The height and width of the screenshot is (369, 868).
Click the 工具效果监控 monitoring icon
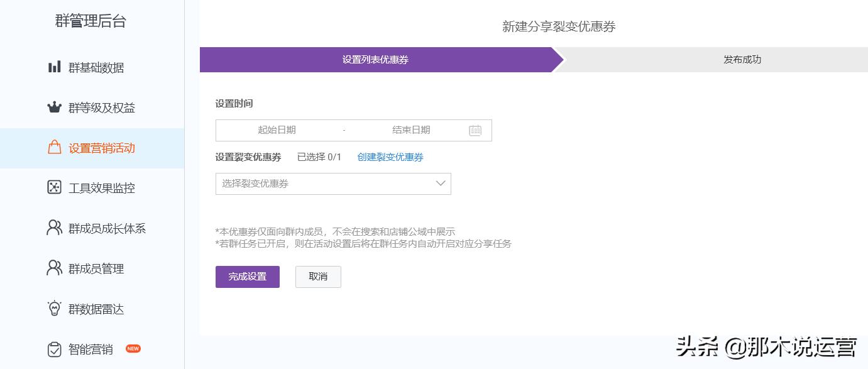click(54, 187)
